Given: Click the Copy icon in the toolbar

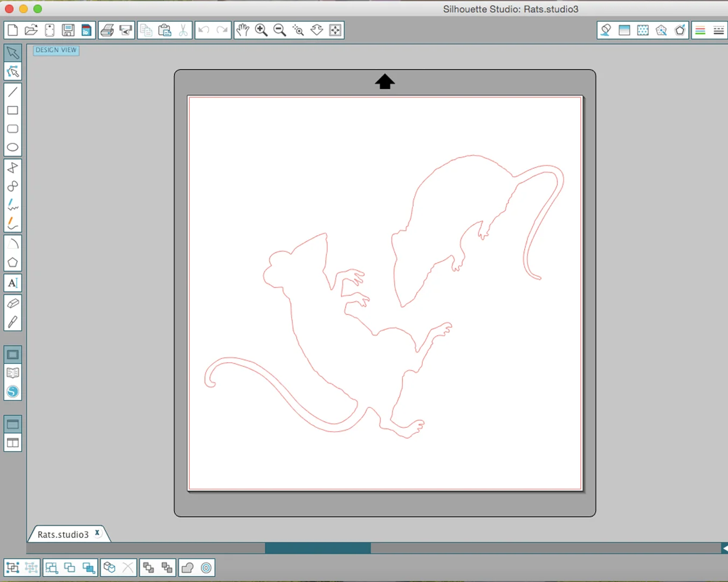Looking at the screenshot, I should [146, 30].
